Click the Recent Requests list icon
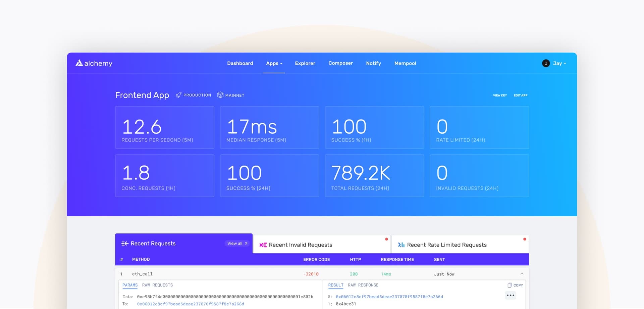644x309 pixels. point(125,244)
